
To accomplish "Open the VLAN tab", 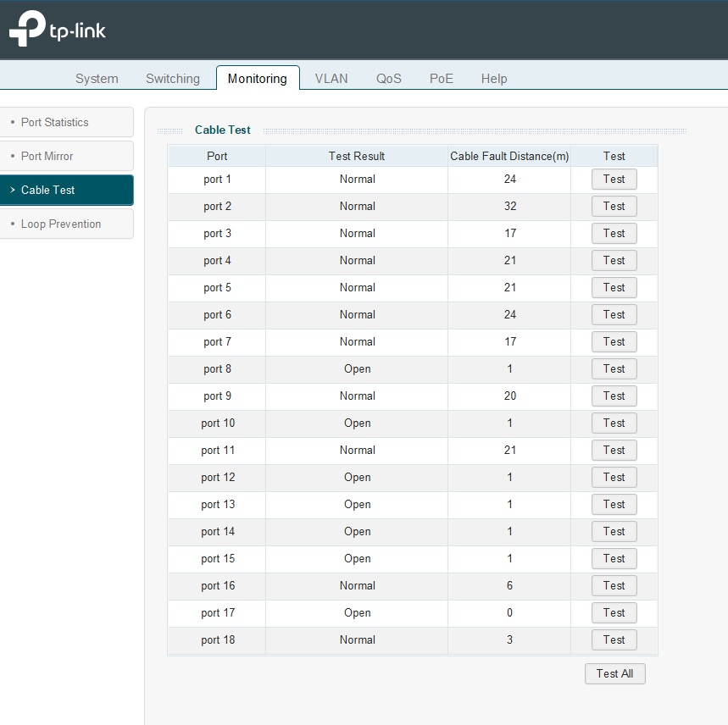I will 331,79.
